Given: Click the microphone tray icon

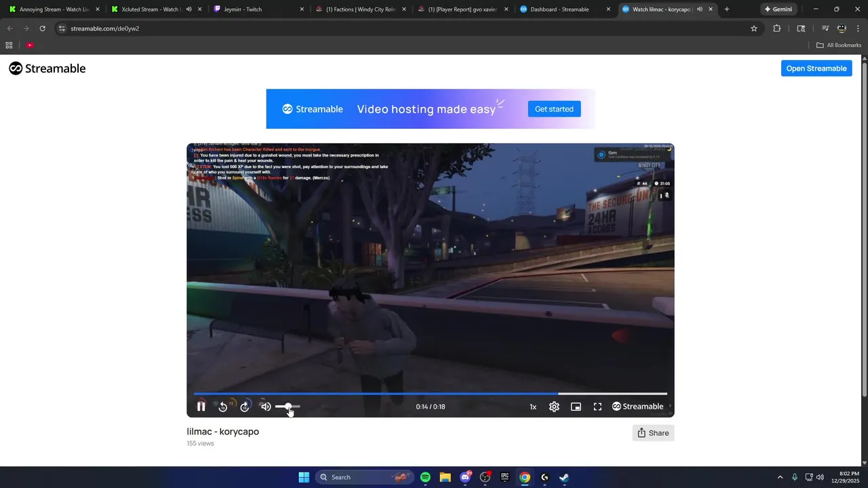Looking at the screenshot, I should click(795, 477).
